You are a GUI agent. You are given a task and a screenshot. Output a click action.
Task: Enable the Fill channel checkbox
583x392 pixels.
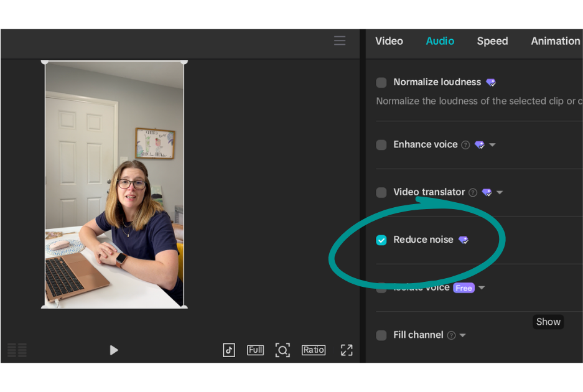point(381,335)
